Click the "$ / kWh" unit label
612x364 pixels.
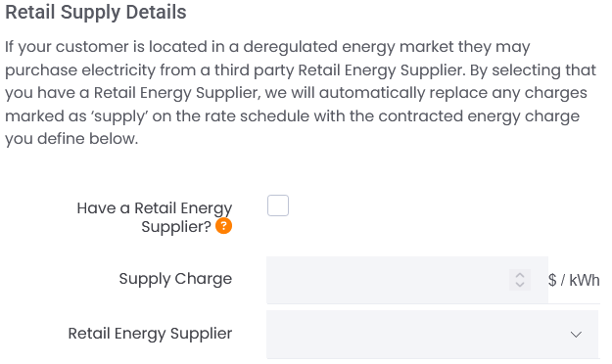point(574,280)
